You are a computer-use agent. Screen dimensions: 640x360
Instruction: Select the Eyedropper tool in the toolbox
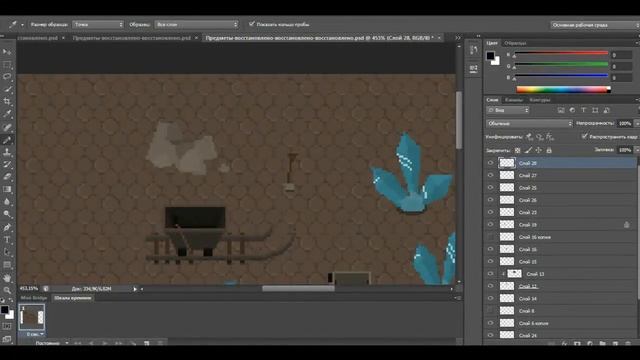point(7,114)
